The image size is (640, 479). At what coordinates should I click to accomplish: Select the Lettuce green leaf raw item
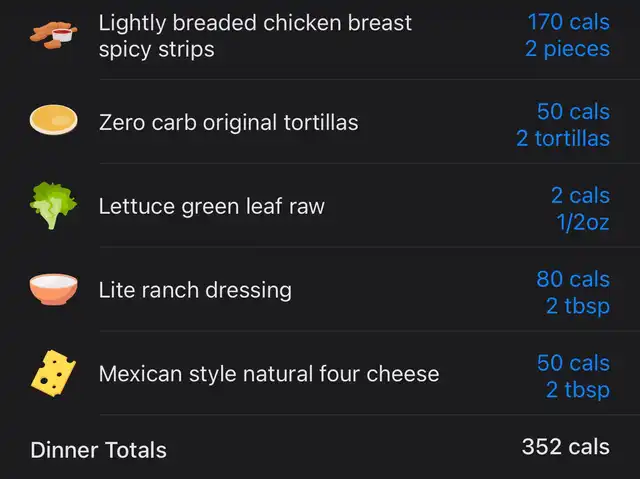[x=211, y=206]
